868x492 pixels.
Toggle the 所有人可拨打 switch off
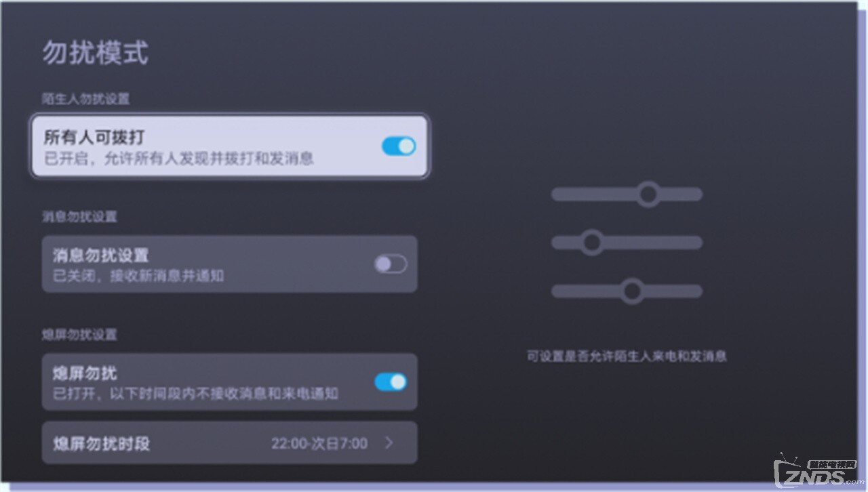point(399,146)
